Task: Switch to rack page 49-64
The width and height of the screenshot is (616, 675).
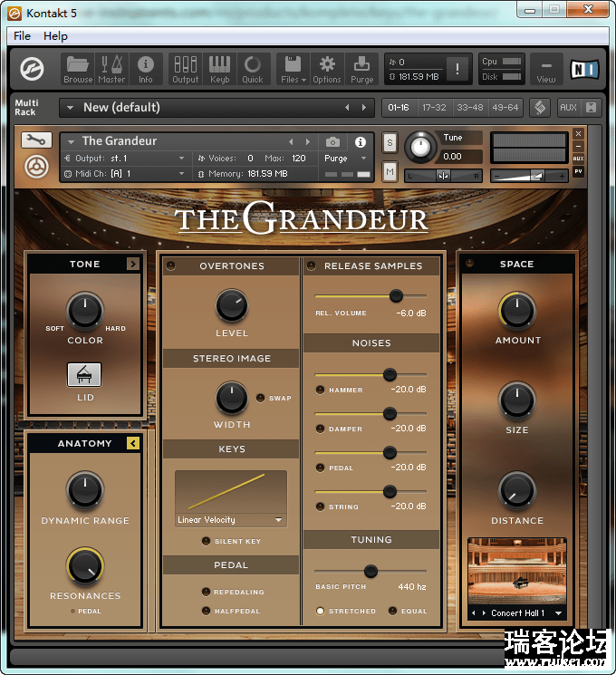Action: tap(505, 107)
